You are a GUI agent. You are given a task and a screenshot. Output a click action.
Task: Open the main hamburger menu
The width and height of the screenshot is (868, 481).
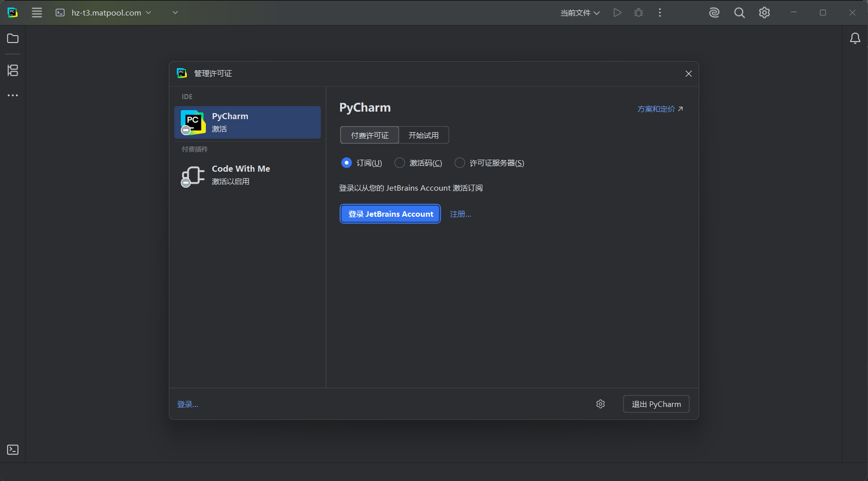tap(37, 13)
